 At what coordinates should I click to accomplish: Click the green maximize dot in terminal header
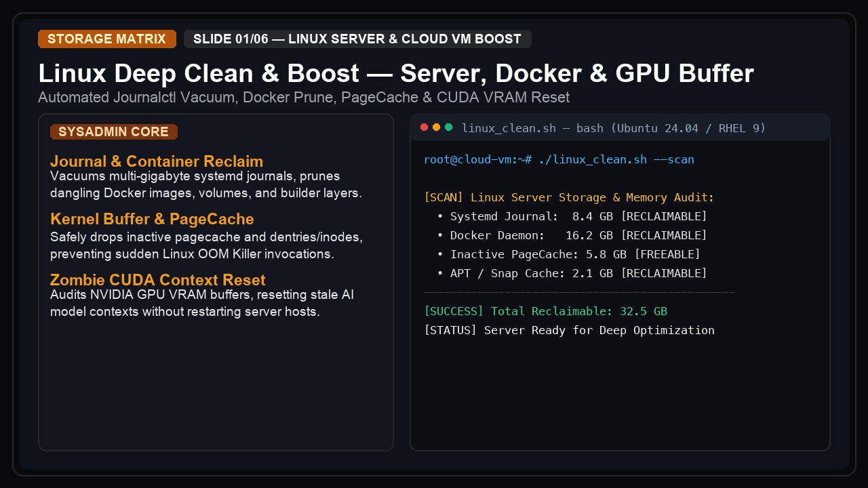click(449, 127)
